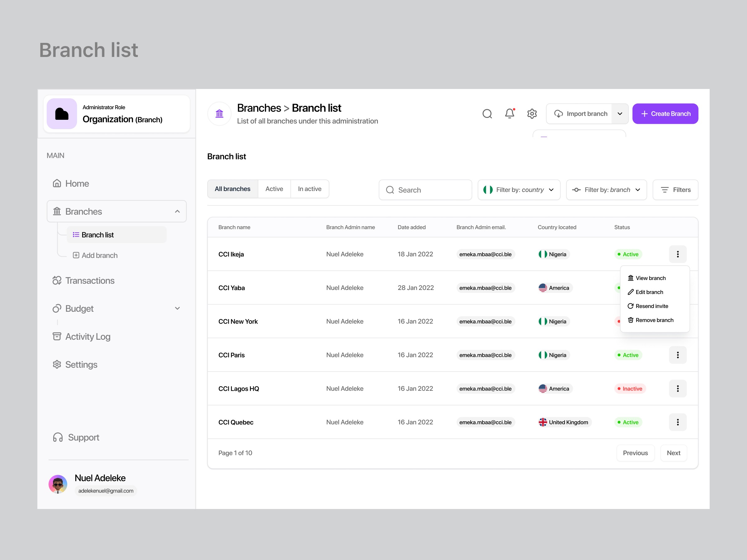Viewport: 747px width, 560px height.
Task: Click the bank icon beside Branches breadcrumb
Action: click(219, 114)
